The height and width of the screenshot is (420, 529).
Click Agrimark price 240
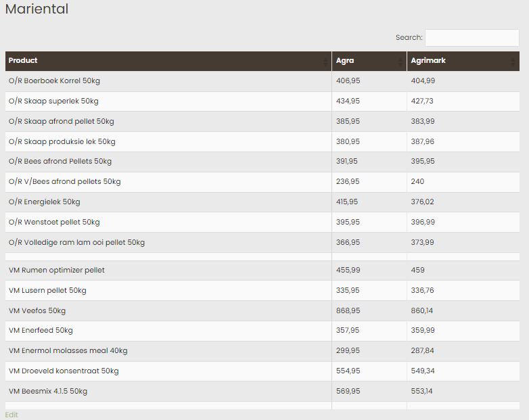click(x=417, y=181)
